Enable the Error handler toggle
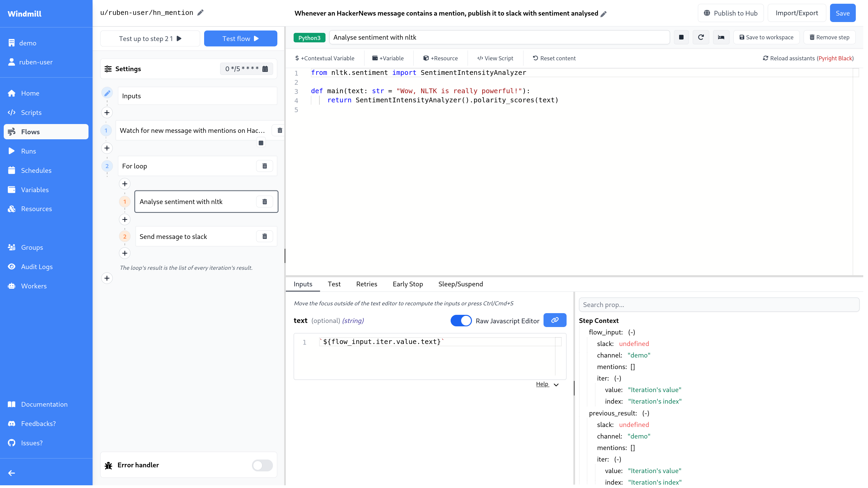This screenshot has width=868, height=488. (262, 465)
